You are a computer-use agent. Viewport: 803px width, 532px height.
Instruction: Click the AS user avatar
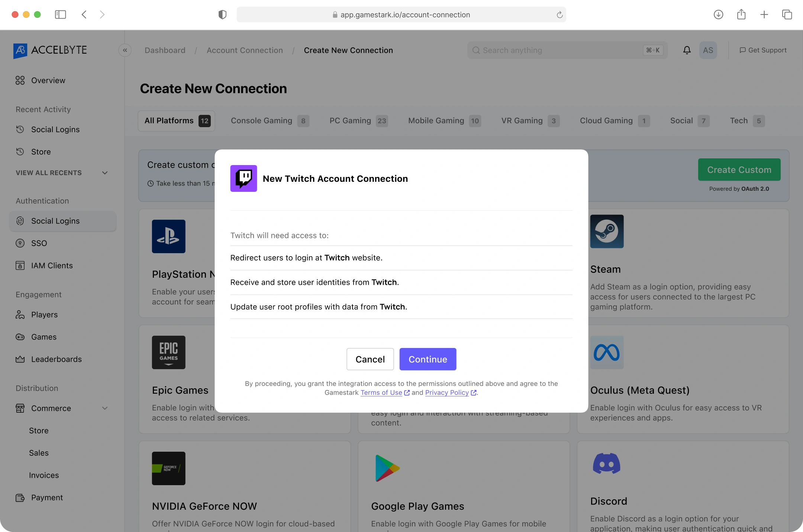[x=708, y=50]
